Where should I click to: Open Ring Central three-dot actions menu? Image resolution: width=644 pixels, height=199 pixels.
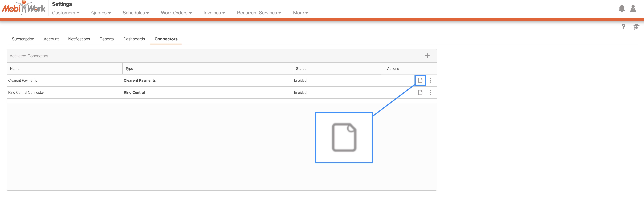tap(430, 93)
